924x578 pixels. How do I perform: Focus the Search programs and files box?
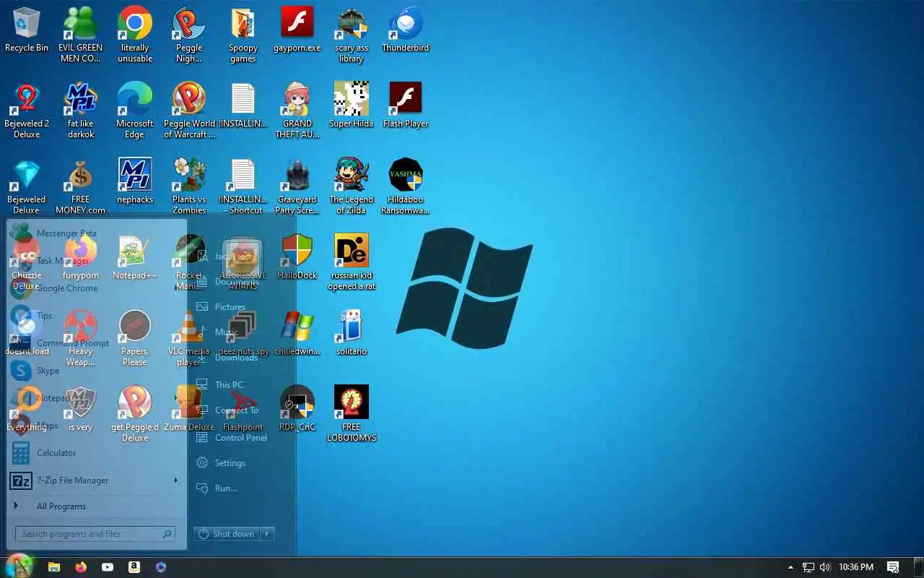click(x=96, y=534)
